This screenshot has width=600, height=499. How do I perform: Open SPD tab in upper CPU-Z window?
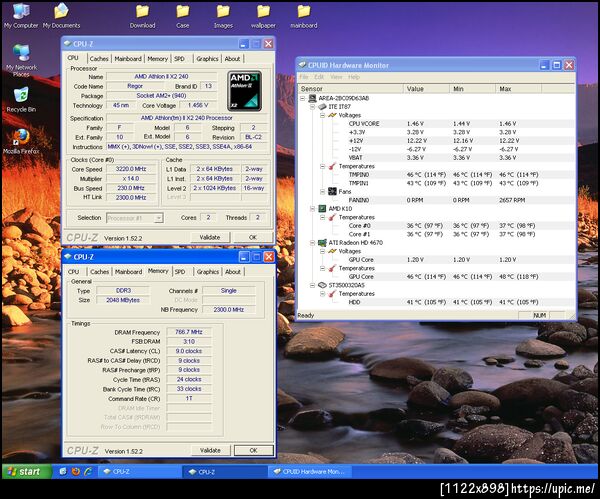[179, 59]
